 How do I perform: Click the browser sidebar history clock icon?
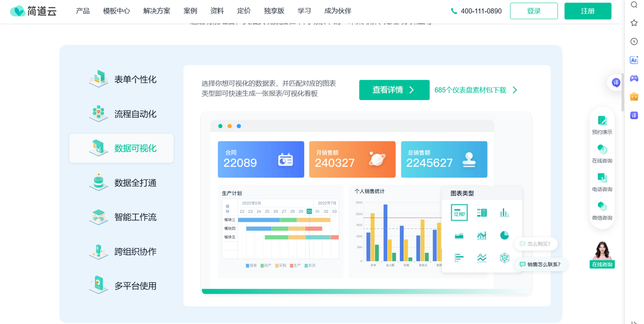634,41
